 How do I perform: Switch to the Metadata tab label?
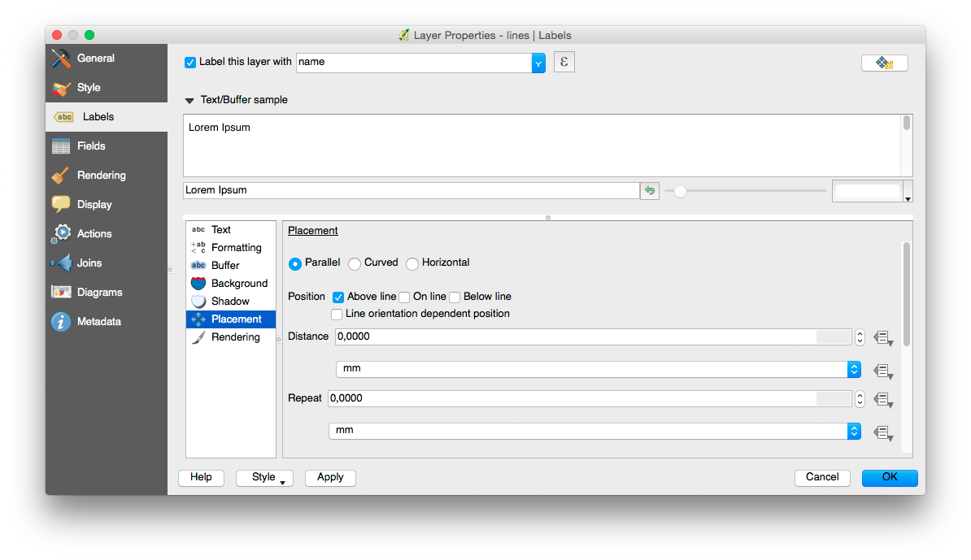[99, 322]
